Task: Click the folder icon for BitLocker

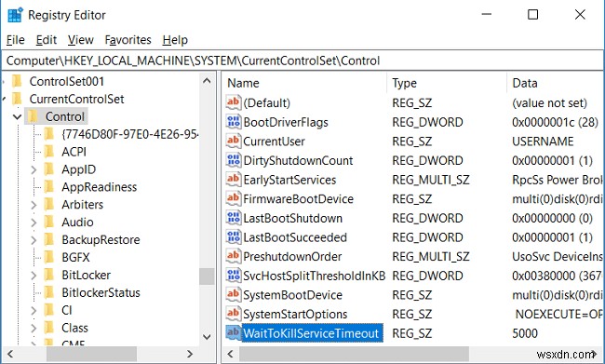Action: click(x=49, y=275)
